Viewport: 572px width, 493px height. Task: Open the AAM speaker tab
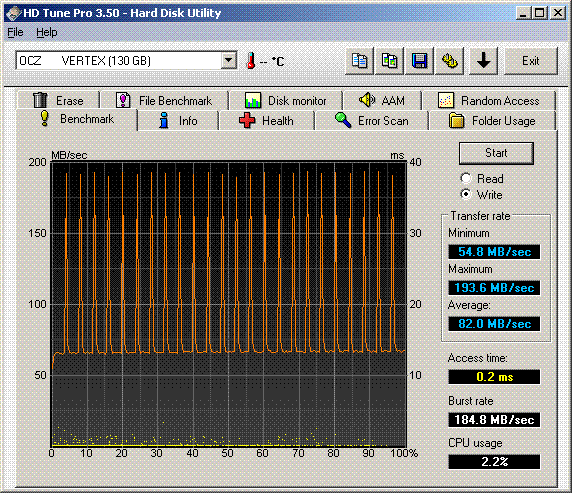tap(382, 100)
